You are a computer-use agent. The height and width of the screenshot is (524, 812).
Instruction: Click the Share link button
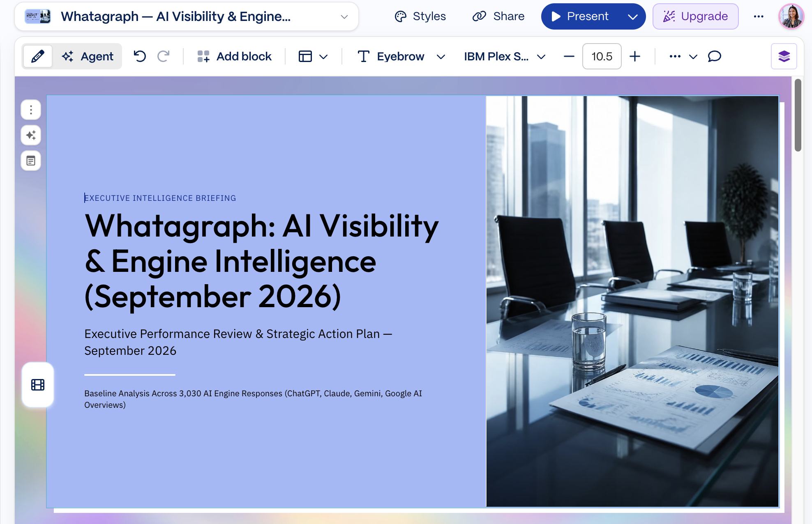tap(498, 16)
